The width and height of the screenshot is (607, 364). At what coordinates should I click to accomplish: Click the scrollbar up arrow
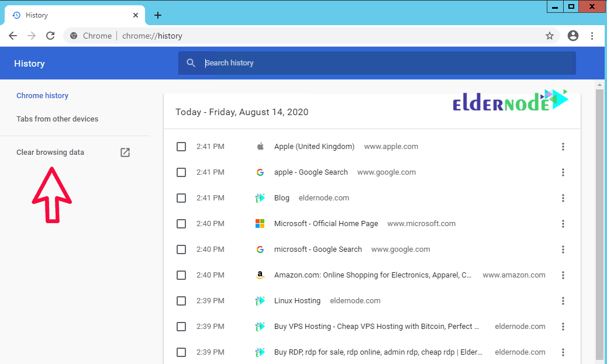point(599,85)
